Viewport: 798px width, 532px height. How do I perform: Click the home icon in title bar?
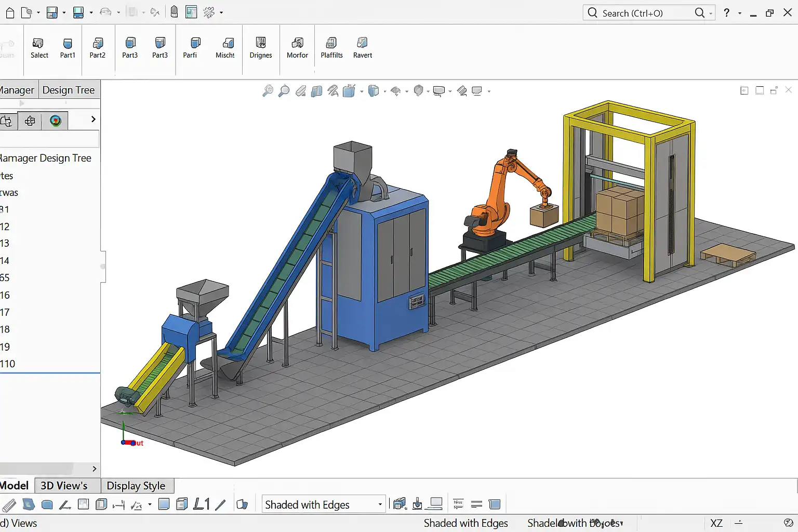pos(9,12)
